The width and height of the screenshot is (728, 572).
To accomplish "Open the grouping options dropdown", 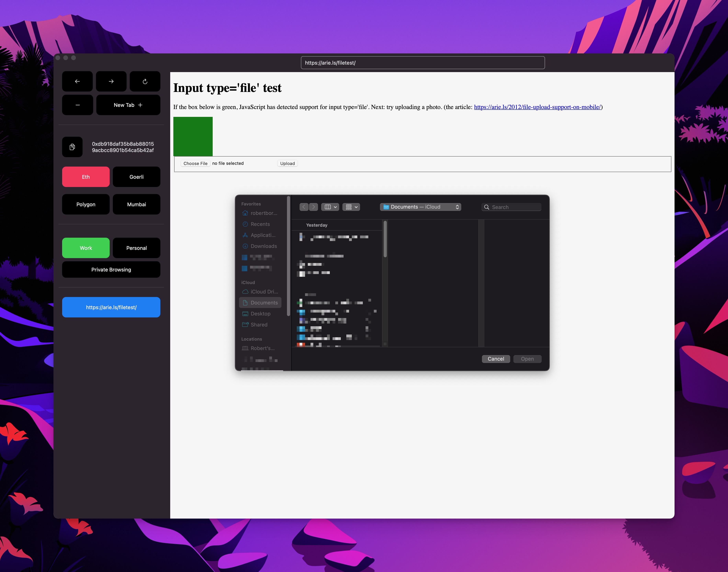I will [351, 207].
